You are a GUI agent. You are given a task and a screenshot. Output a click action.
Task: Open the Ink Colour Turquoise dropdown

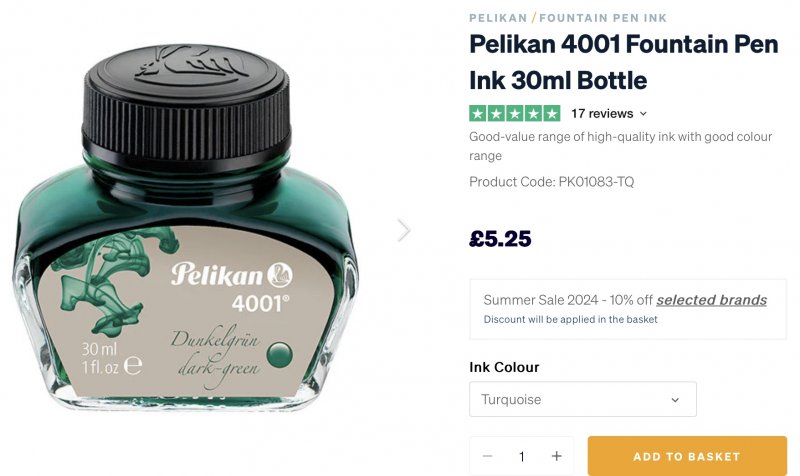pos(583,399)
